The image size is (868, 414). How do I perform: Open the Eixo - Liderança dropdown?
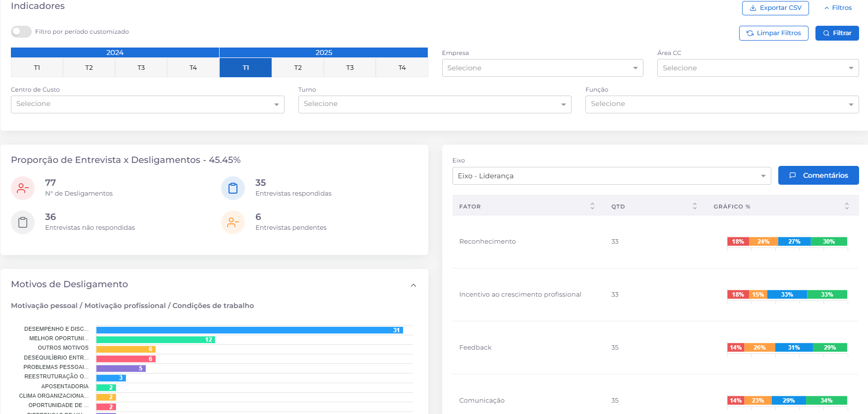click(x=611, y=176)
